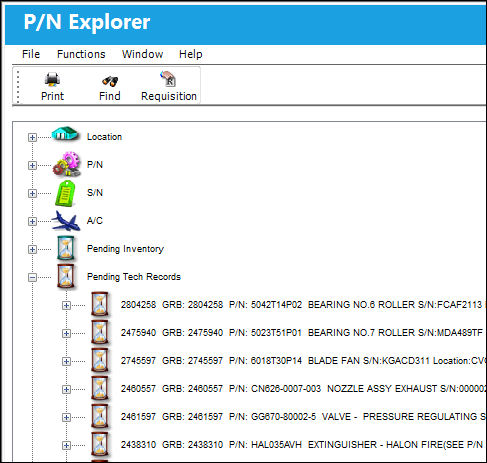
Task: Select the P/N tree label
Action: pyautogui.click(x=95, y=165)
